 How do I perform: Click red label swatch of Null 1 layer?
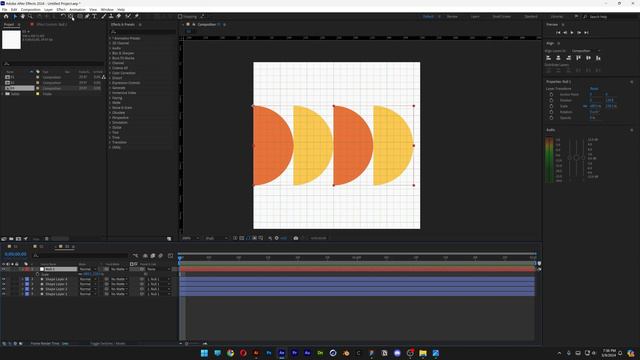[27, 269]
